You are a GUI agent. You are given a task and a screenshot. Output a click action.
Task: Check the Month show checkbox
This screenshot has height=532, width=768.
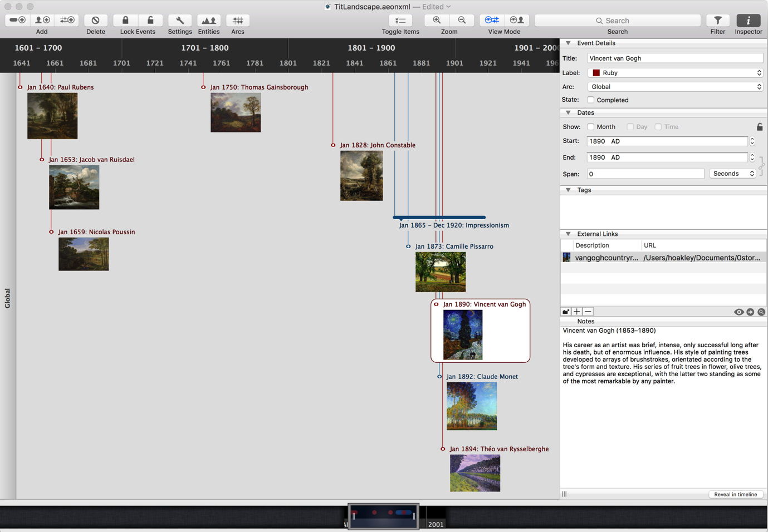(x=591, y=127)
